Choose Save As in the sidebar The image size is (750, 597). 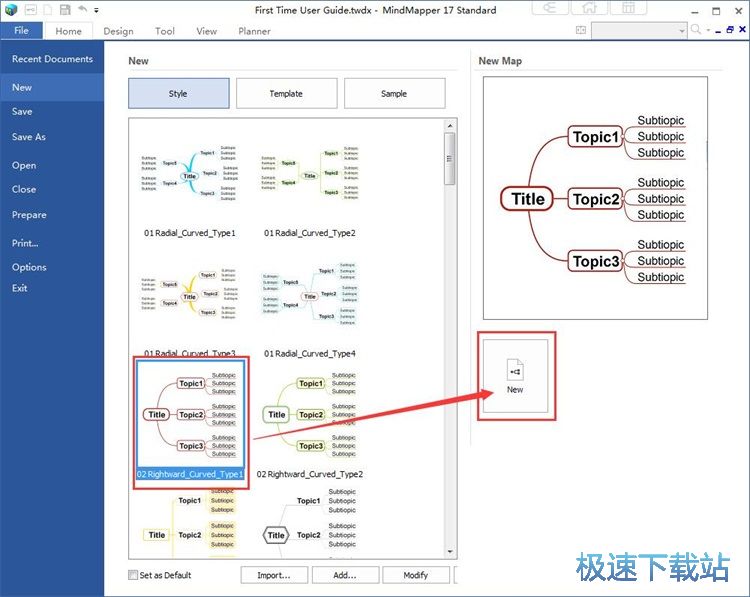click(52, 137)
